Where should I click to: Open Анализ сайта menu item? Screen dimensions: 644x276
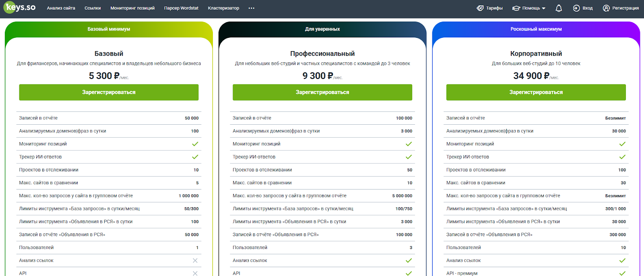click(x=61, y=8)
